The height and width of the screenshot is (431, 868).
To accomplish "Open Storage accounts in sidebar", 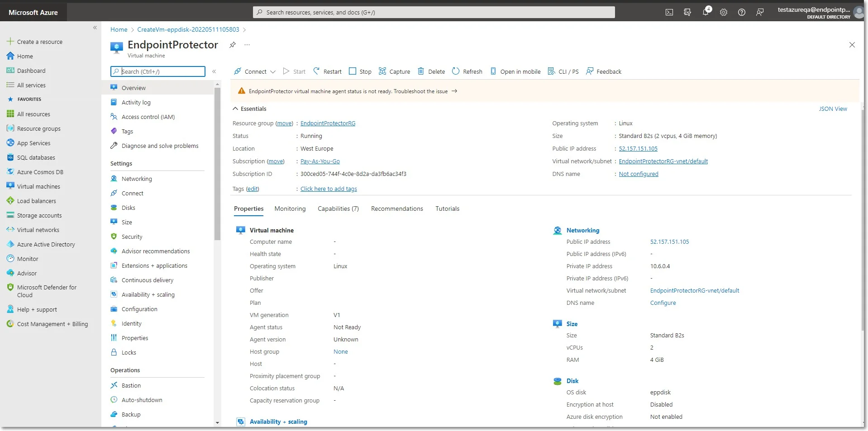I will pyautogui.click(x=39, y=215).
